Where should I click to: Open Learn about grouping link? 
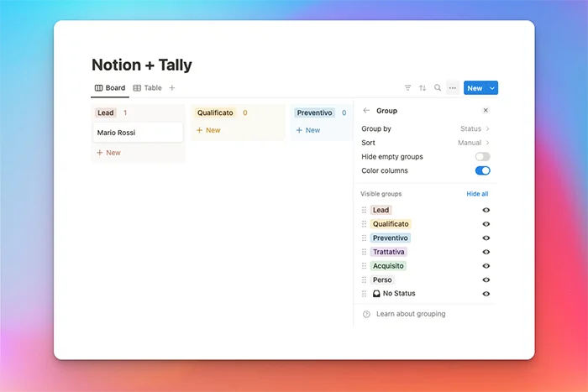coord(411,314)
